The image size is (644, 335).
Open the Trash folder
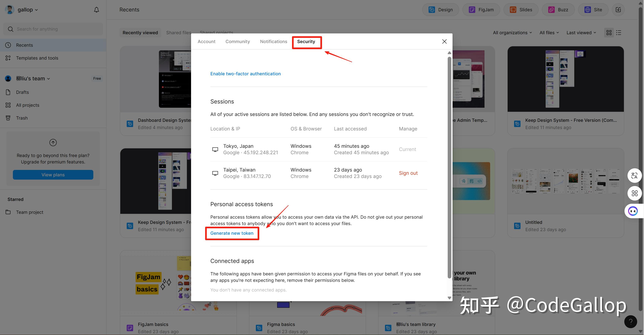pyautogui.click(x=22, y=118)
